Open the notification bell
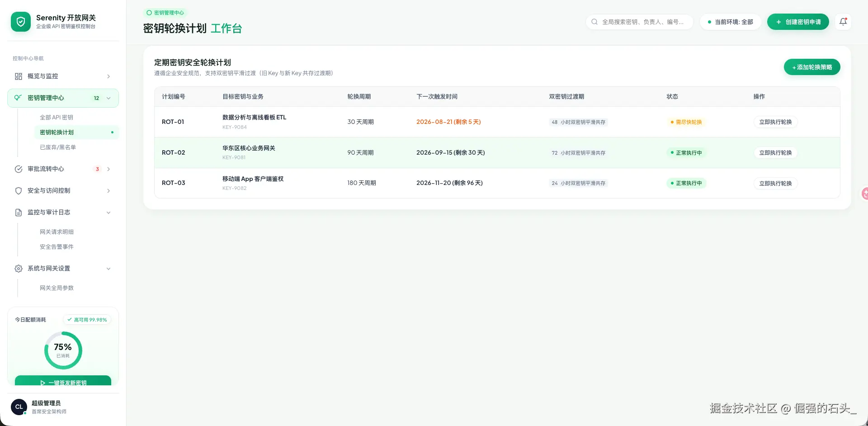Image resolution: width=868 pixels, height=426 pixels. click(x=843, y=22)
